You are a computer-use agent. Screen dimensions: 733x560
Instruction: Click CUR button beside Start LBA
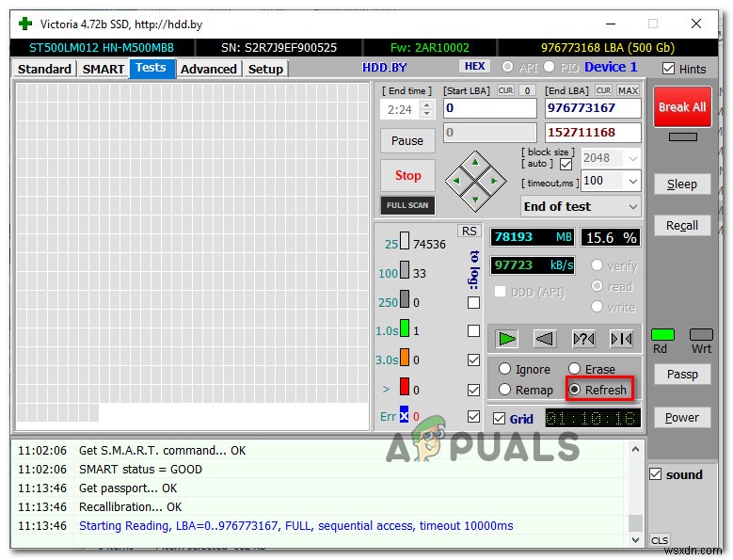tap(505, 90)
